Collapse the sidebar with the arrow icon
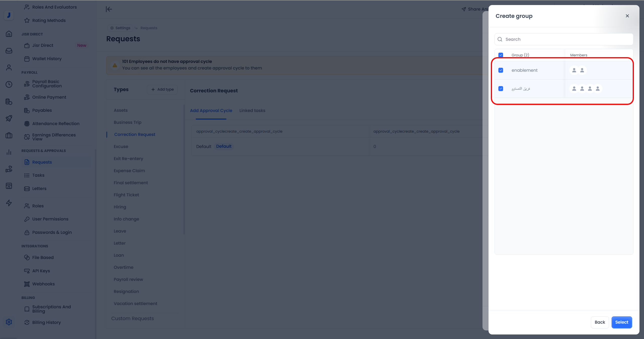Viewport: 644px width, 339px height. click(x=109, y=9)
